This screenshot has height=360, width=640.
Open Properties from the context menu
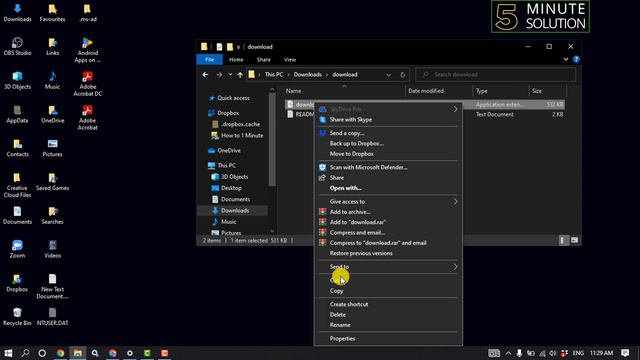tap(388, 339)
